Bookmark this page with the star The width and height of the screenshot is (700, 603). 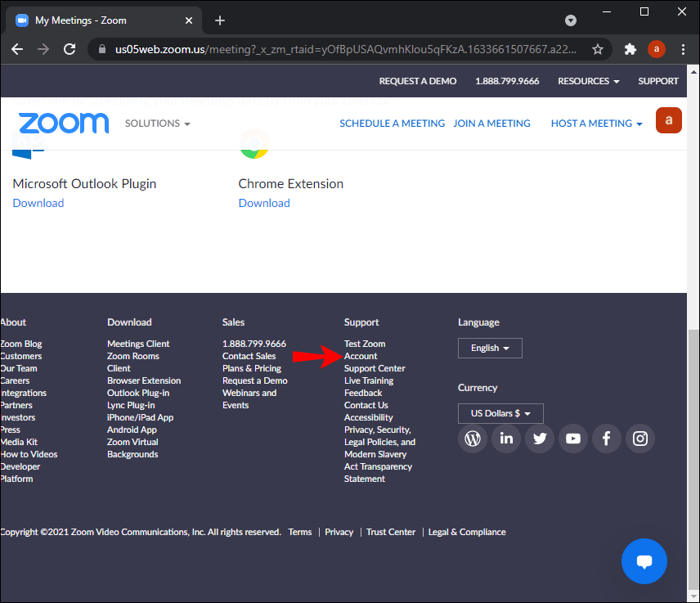598,49
